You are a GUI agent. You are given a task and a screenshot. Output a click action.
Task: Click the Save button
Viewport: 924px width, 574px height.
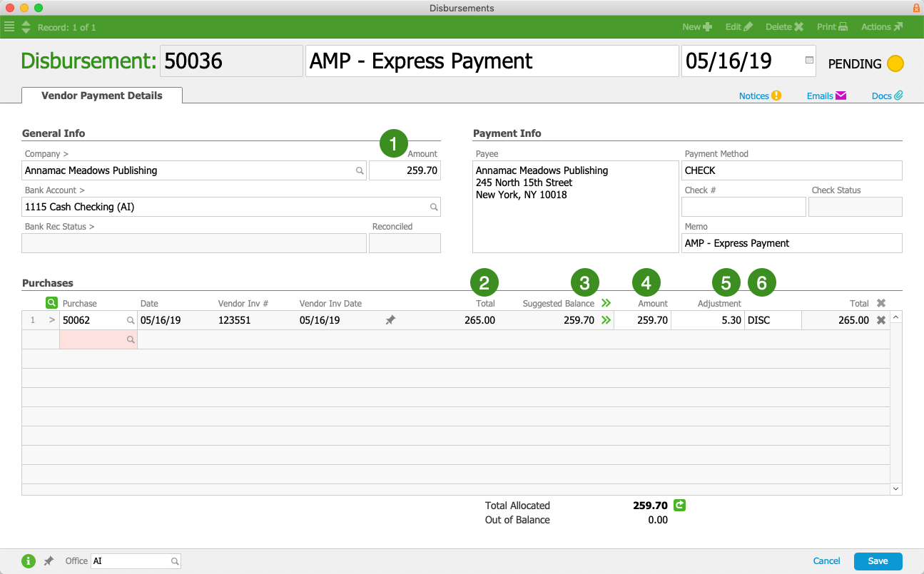878,561
